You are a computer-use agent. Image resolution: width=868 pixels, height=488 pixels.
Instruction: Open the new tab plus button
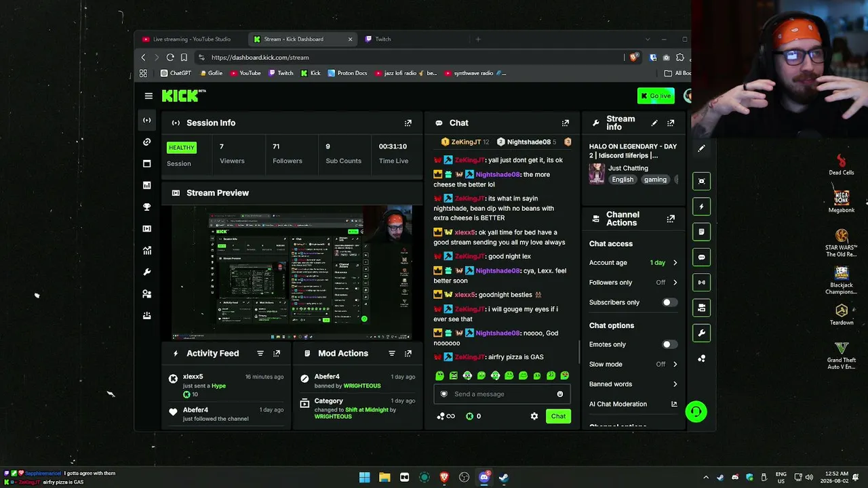coord(478,39)
